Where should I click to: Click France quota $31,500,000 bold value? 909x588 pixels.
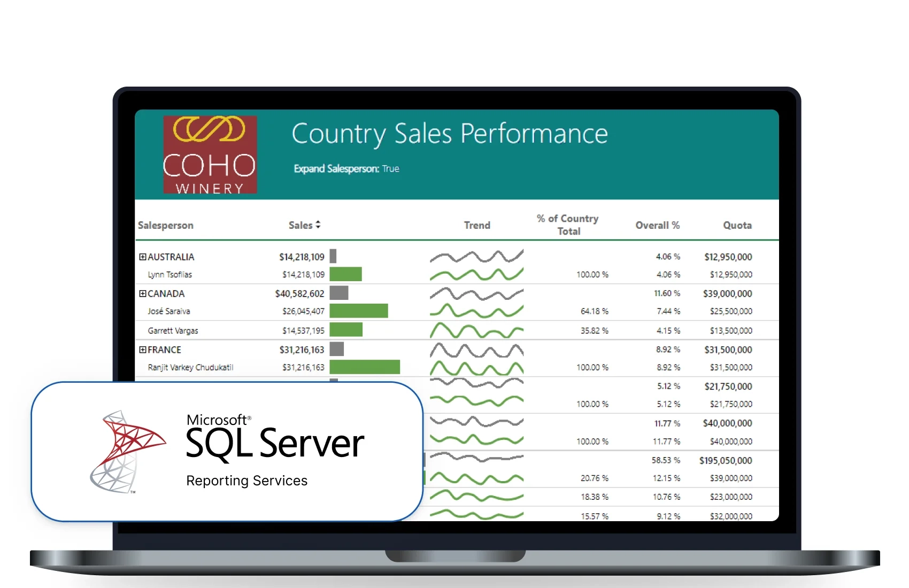click(x=728, y=350)
